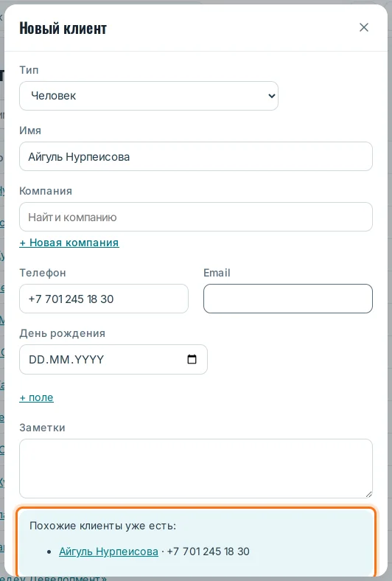This screenshot has width=392, height=581.
Task: Click the Имя field with Айгуль Нурпеисова
Action: (196, 156)
